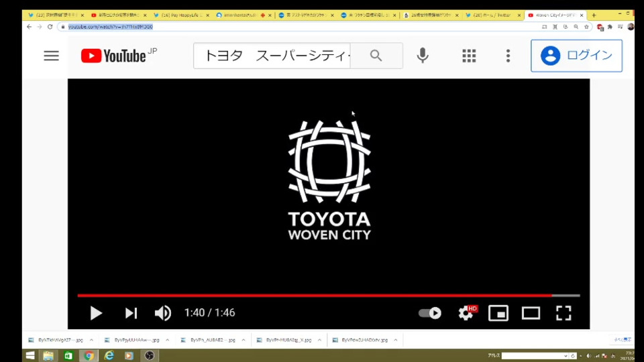Skip to the next video
644x362 pixels.
coord(131,313)
